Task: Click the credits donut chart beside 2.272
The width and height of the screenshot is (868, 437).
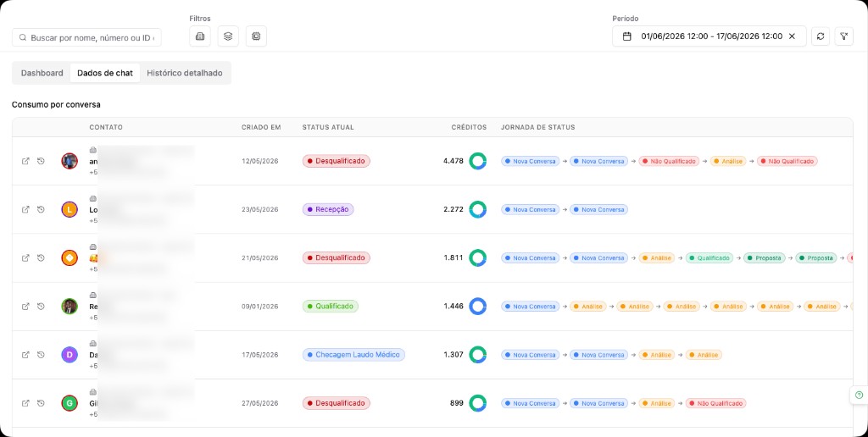Action: click(478, 210)
